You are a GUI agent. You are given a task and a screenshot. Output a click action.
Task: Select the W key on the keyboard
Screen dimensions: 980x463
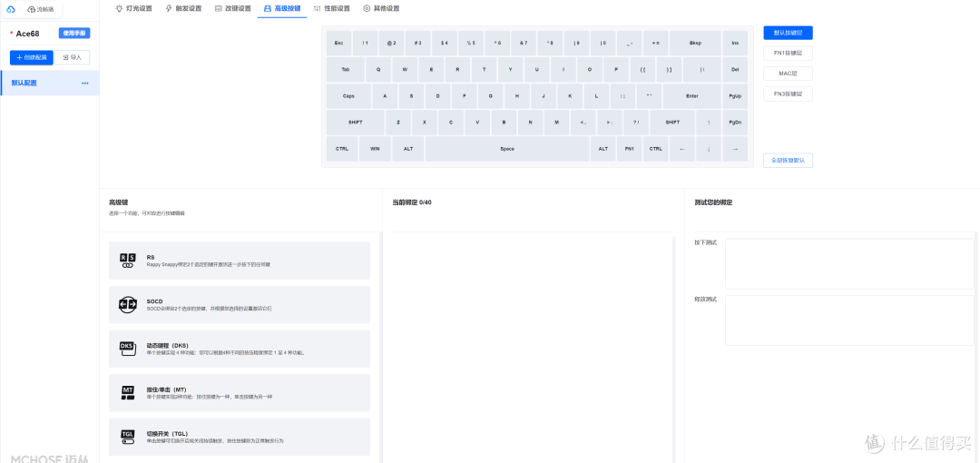point(405,69)
